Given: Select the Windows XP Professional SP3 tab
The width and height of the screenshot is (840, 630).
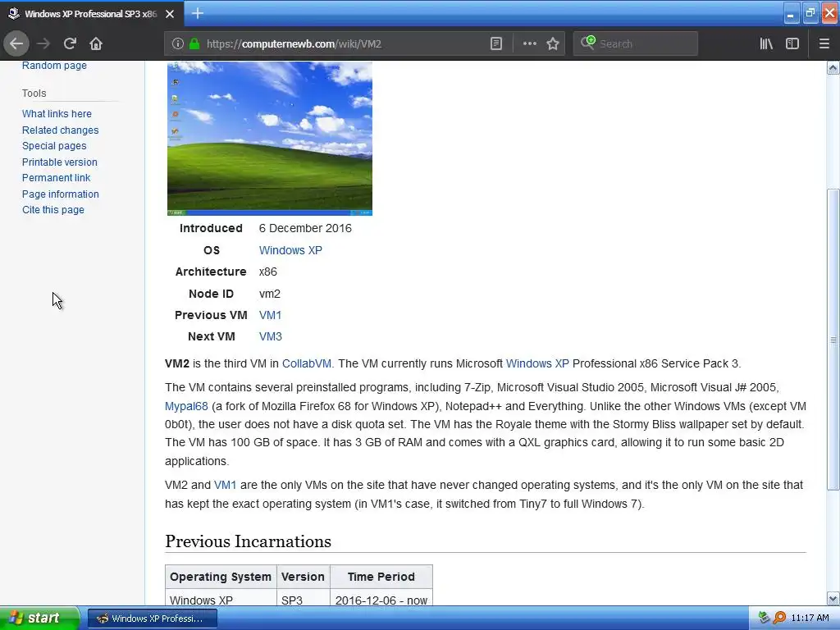Looking at the screenshot, I should 91,14.
